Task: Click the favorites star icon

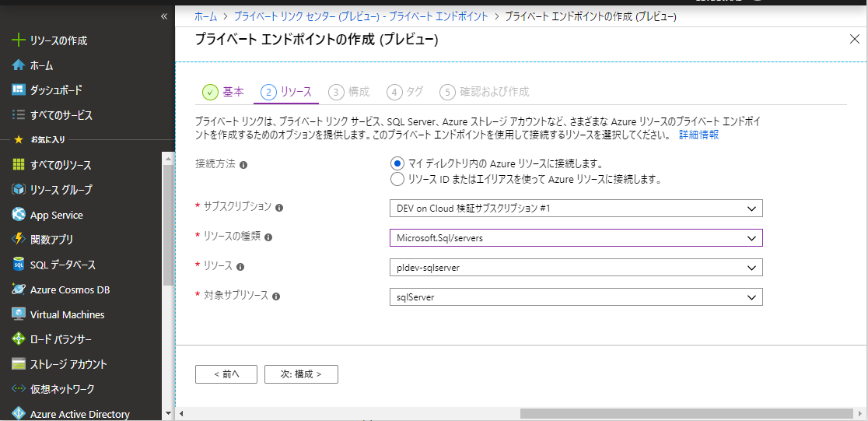Action: (x=18, y=139)
